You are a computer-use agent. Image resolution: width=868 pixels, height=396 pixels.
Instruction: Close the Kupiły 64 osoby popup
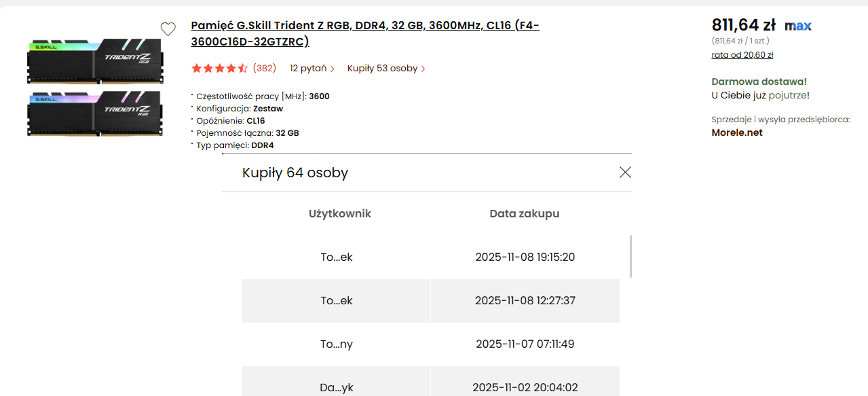click(625, 173)
